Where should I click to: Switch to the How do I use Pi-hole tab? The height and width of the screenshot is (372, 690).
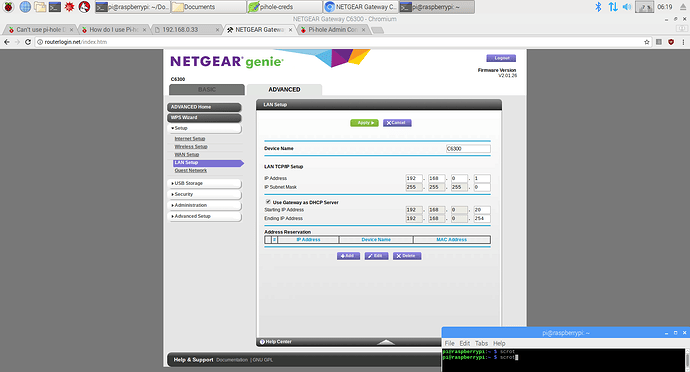(x=114, y=29)
